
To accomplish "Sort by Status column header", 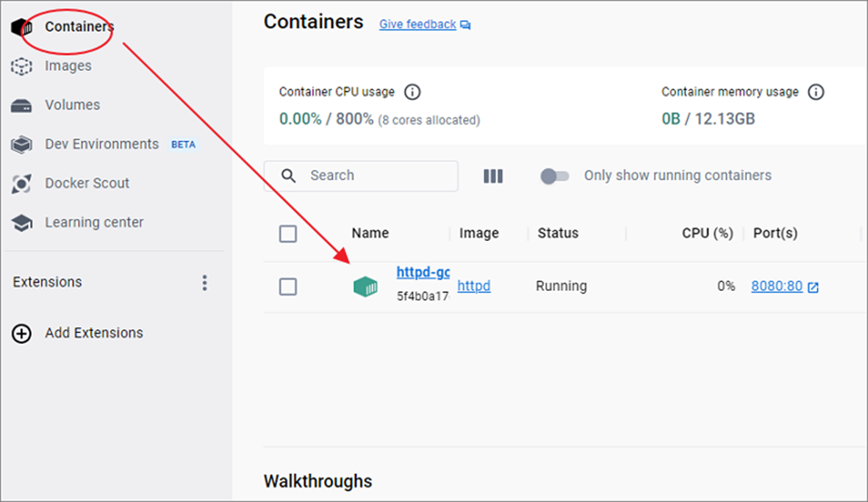I will [558, 233].
